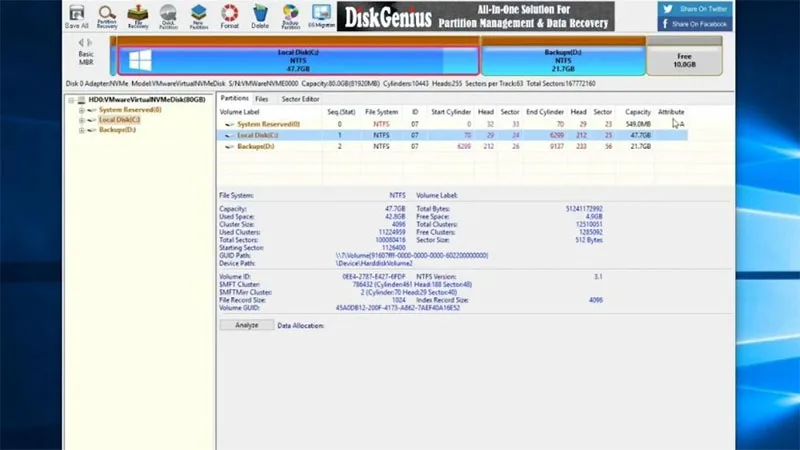Click the Start Cylinder column header
800x450 pixels.
coord(451,112)
